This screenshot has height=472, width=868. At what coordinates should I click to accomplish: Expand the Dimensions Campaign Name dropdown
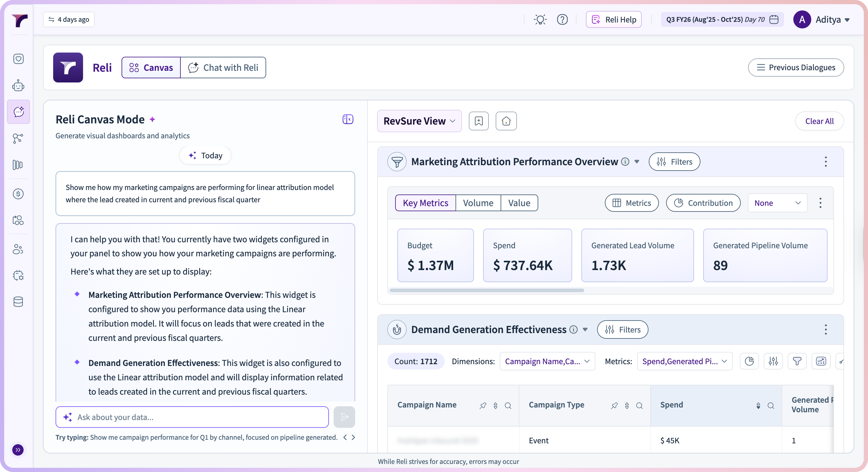(x=547, y=361)
